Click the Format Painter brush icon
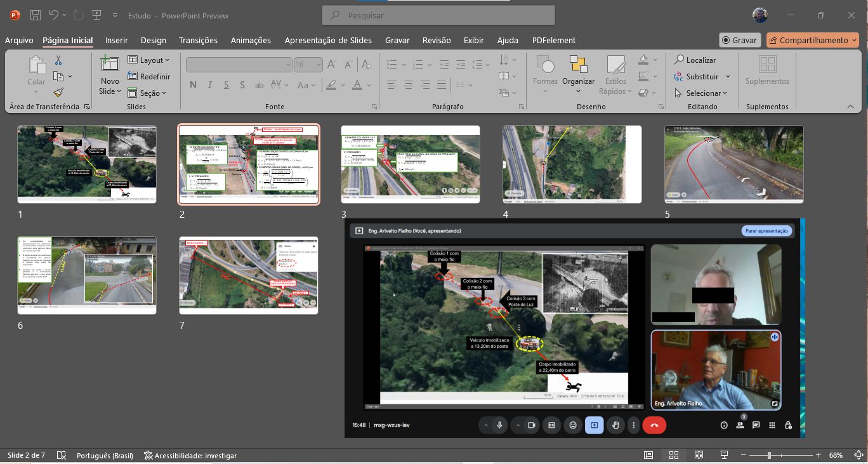This screenshot has width=868, height=464. (58, 93)
